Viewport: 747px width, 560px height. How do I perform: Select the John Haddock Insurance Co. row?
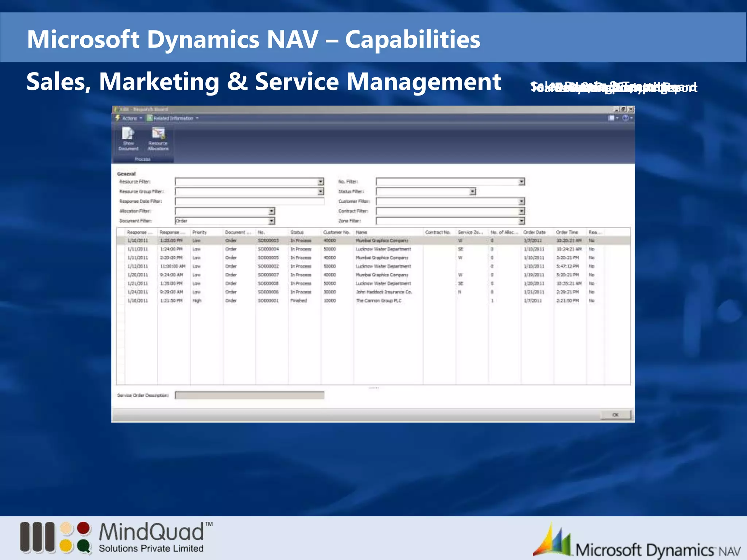click(384, 292)
